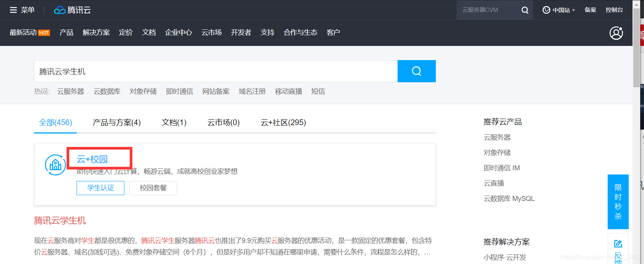Image resolution: width=644 pixels, height=264 pixels.
Task: Open recommended product 云服务器 in sidebar
Action: tap(497, 137)
